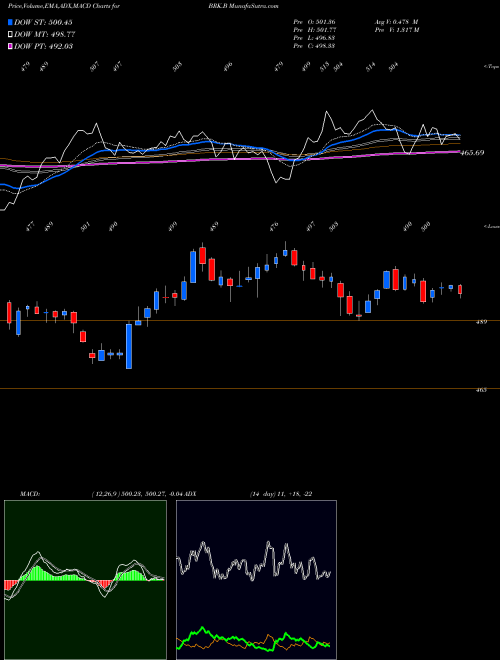Click the chart title 'Price,Volume,EMA,ADX,MACD Charts for'
This screenshot has width=500, height=660.
pyautogui.click(x=64, y=6)
